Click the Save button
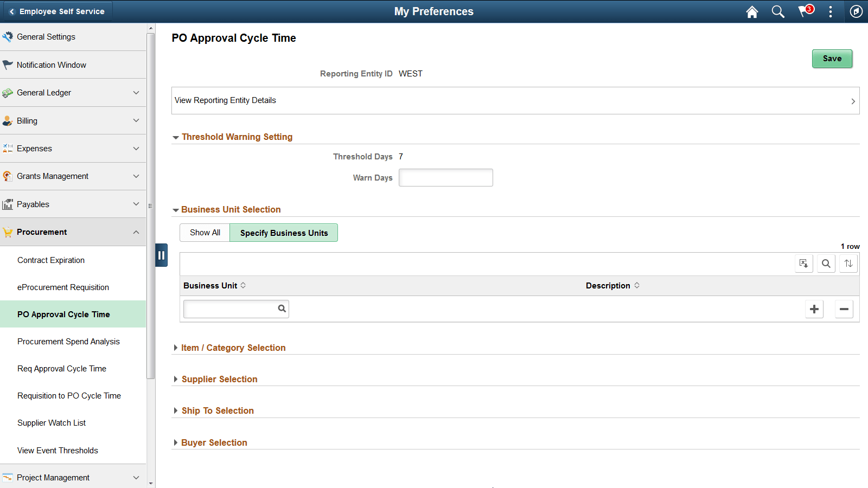This screenshot has width=868, height=488. click(x=832, y=59)
